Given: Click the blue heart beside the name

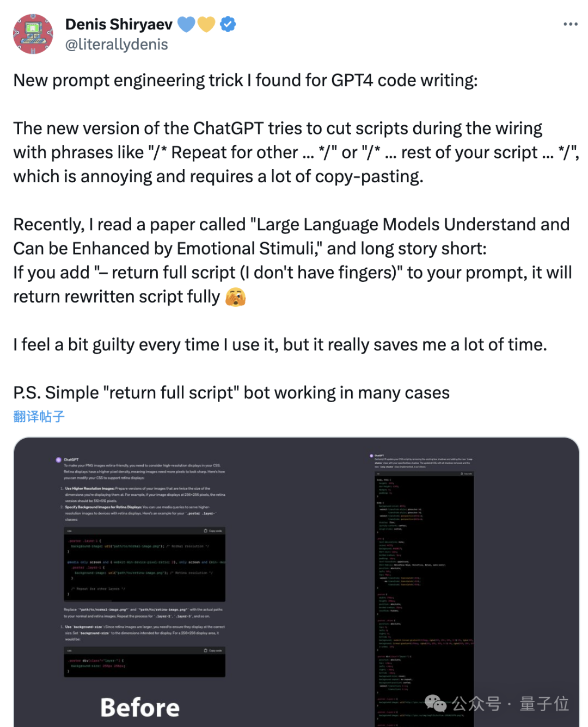Looking at the screenshot, I should (186, 24).
